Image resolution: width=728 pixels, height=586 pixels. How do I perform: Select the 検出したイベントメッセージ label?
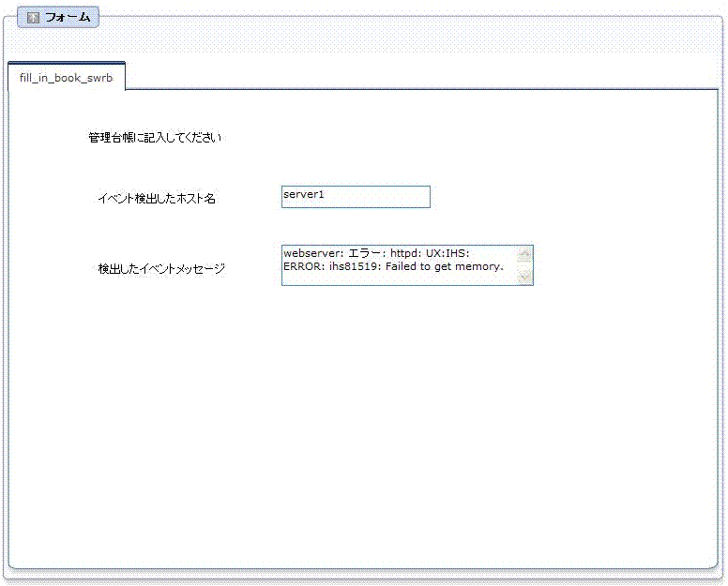pyautogui.click(x=161, y=268)
